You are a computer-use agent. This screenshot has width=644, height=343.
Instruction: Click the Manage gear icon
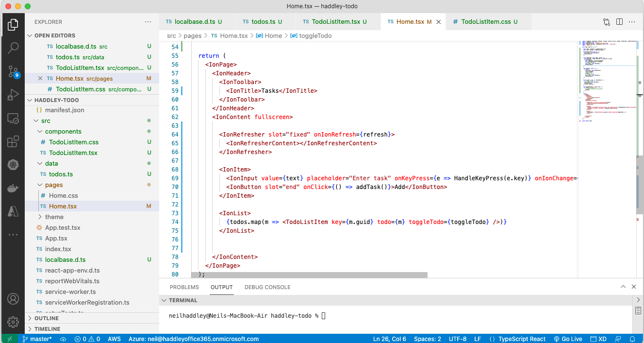[x=13, y=322]
